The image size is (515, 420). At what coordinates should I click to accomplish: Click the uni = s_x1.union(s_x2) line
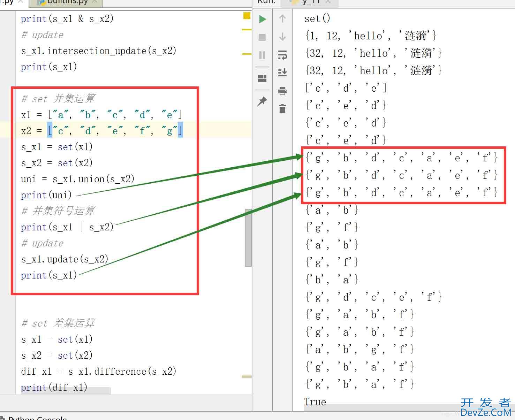(78, 179)
